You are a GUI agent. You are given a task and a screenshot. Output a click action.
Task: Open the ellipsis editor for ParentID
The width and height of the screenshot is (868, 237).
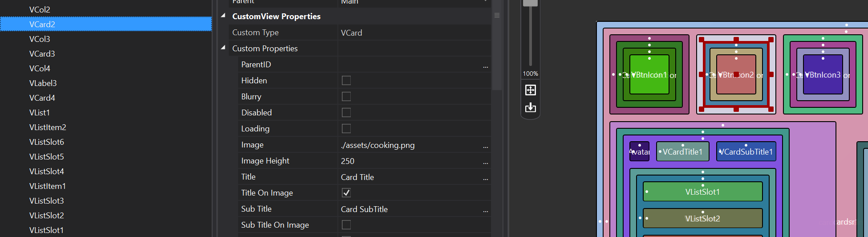click(x=485, y=65)
